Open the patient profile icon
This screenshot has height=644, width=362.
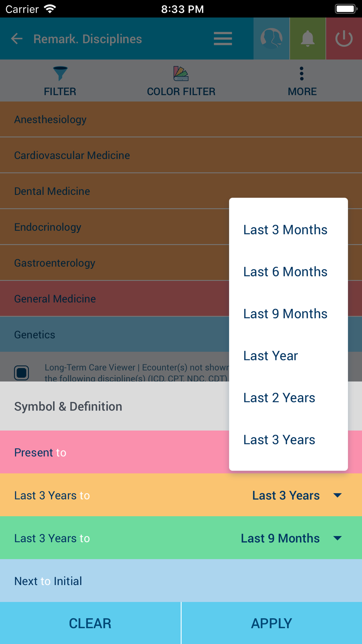[x=271, y=38]
